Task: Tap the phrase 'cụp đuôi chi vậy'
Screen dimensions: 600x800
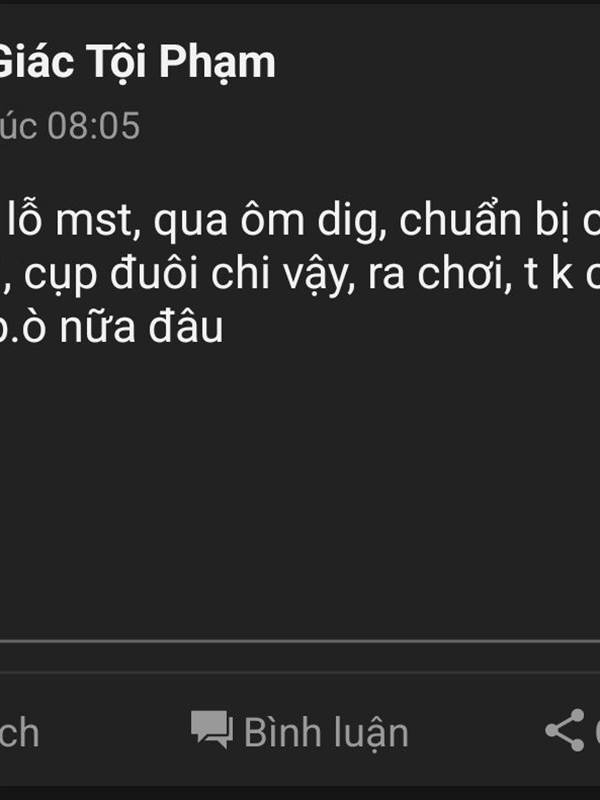Action: [x=189, y=275]
